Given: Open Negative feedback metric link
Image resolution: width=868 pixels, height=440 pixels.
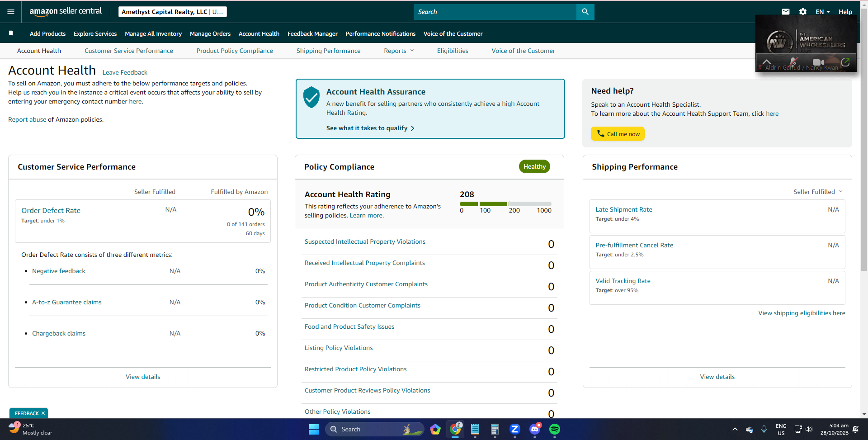Looking at the screenshot, I should (x=58, y=271).
